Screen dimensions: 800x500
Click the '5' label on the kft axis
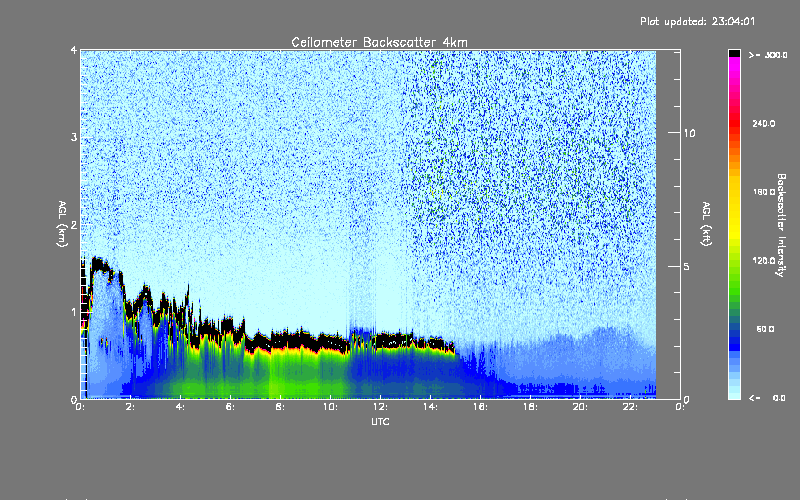[x=687, y=267]
